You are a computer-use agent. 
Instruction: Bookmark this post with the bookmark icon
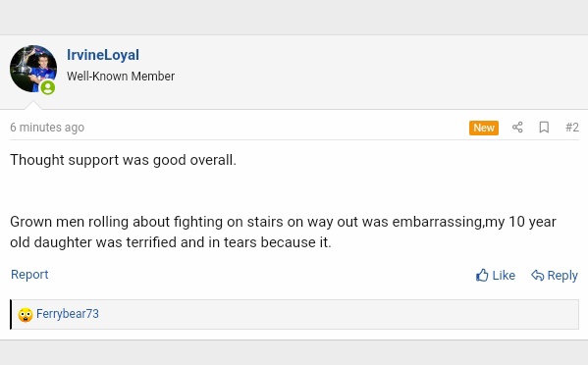[544, 128]
